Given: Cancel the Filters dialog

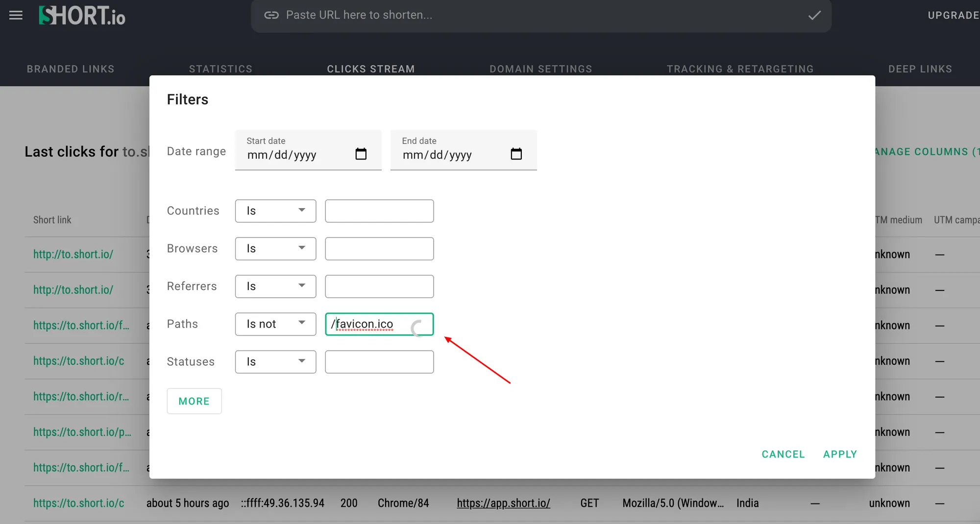Looking at the screenshot, I should click(x=783, y=454).
